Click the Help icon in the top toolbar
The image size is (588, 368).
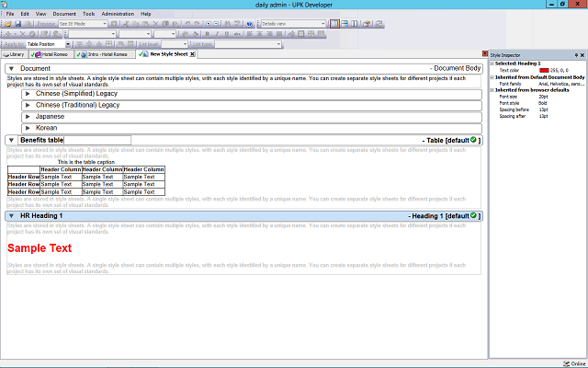[x=251, y=23]
